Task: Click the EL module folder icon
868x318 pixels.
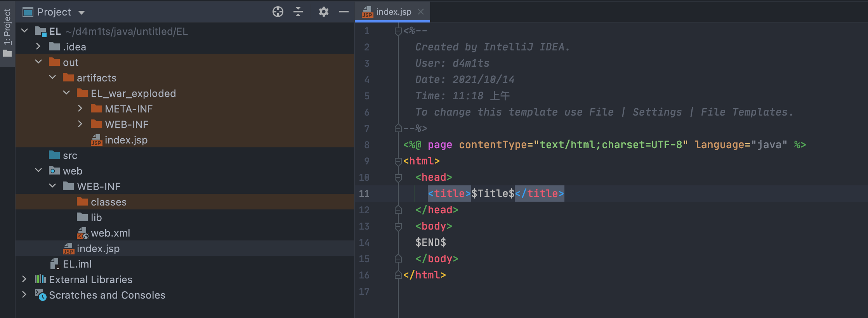Action: coord(41,31)
